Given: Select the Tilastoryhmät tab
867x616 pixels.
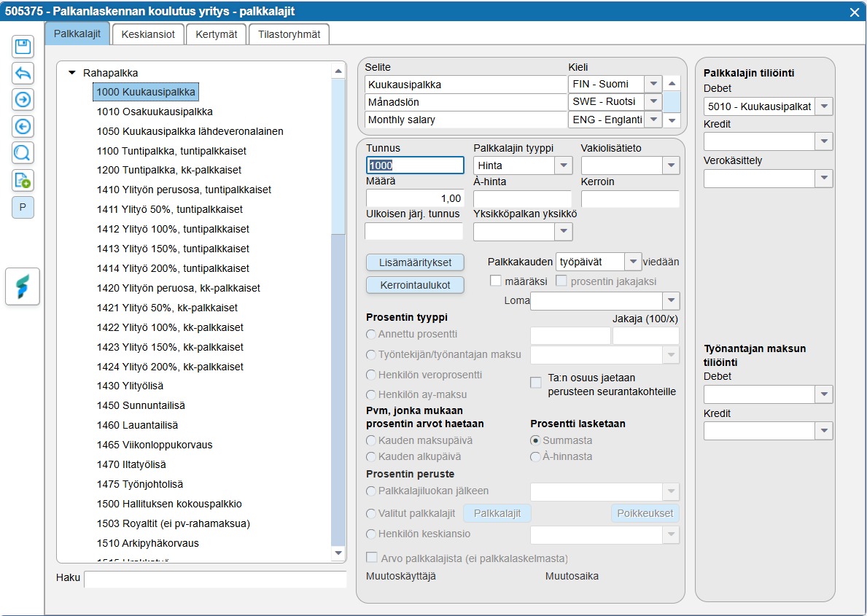Looking at the screenshot, I should 289,34.
